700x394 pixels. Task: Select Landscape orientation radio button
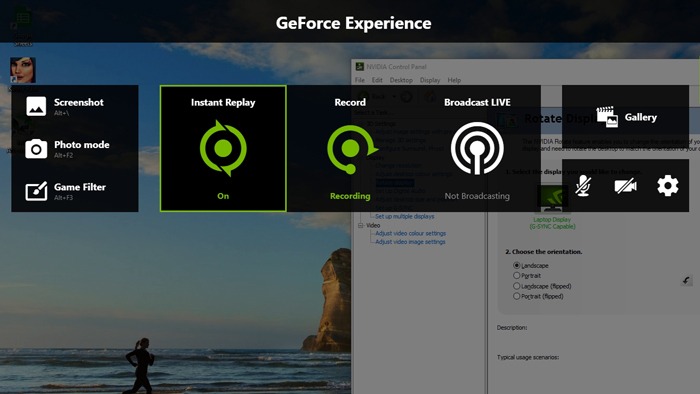click(x=517, y=265)
